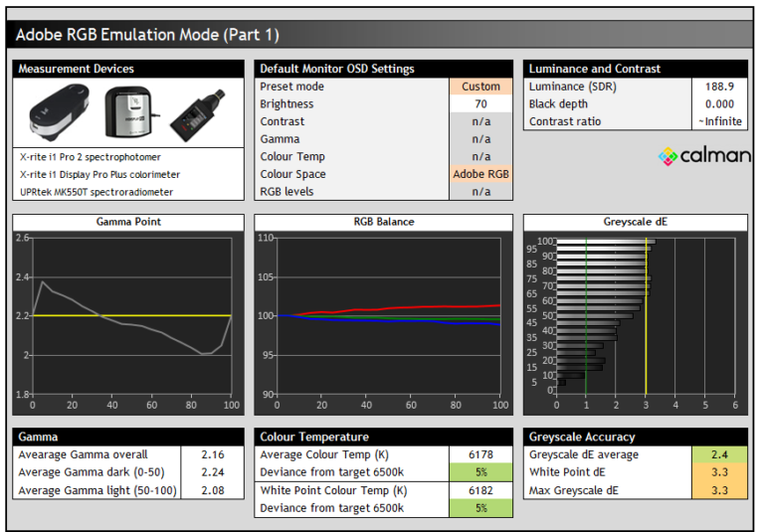Click the Luminance and Contrast panel header
The width and height of the screenshot is (764, 532).
coord(636,69)
